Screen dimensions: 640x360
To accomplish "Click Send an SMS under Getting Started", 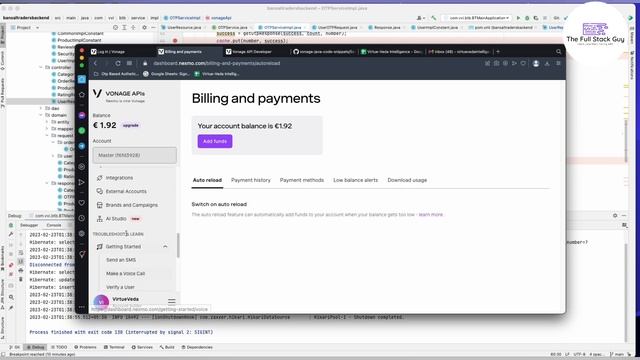I will pyautogui.click(x=121, y=260).
